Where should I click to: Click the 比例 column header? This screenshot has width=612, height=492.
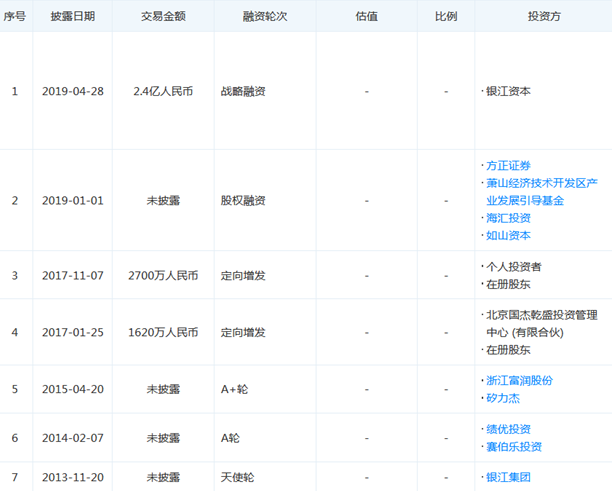(446, 16)
